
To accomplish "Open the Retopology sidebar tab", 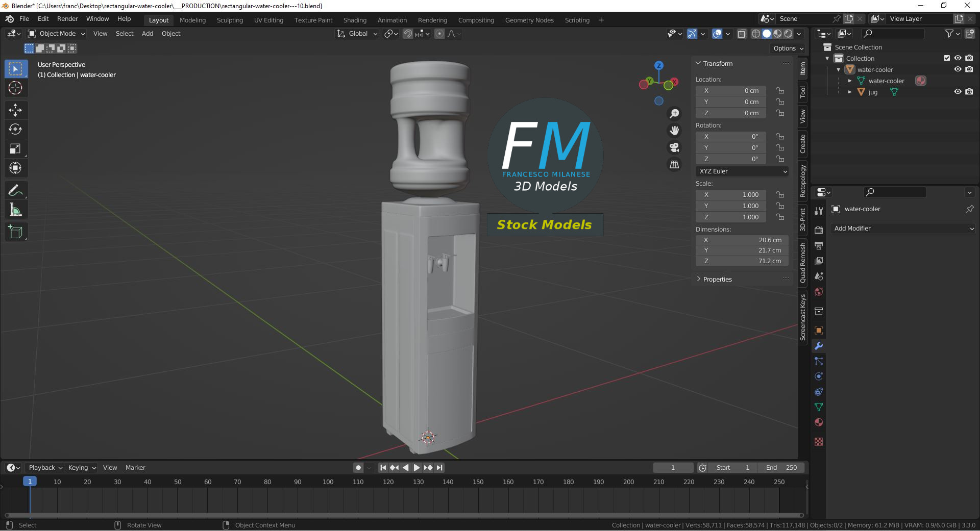I will [x=803, y=181].
